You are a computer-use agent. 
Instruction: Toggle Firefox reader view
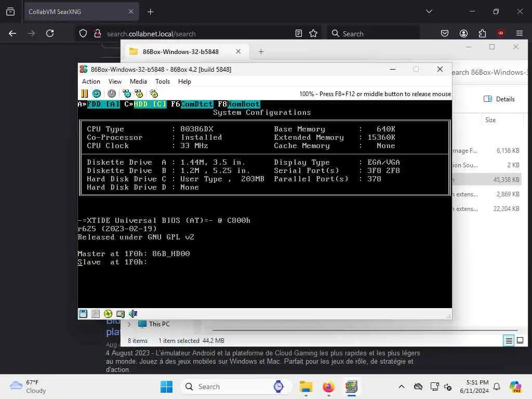299,33
